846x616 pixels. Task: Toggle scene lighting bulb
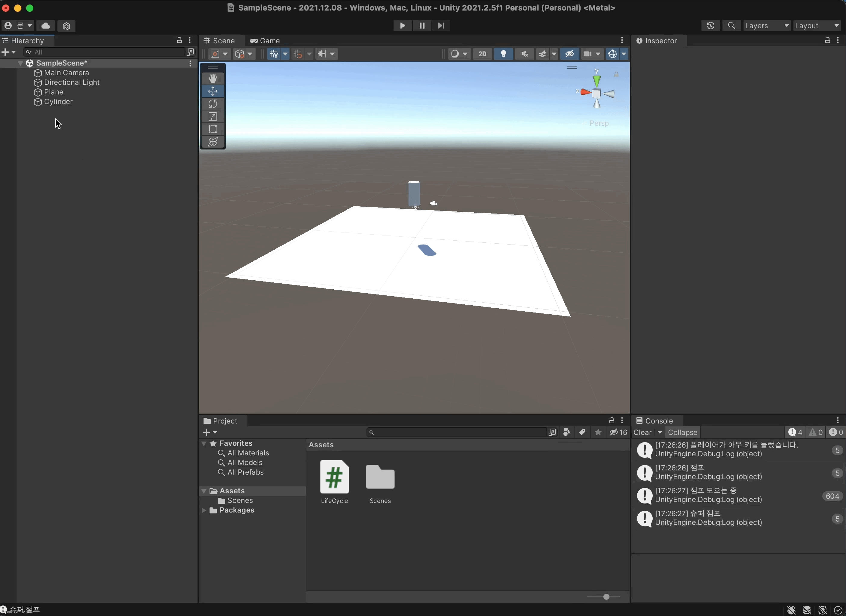tap(503, 54)
